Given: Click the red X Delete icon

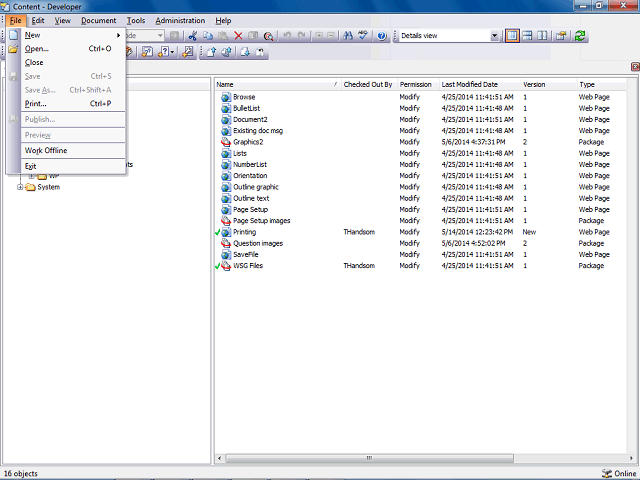Looking at the screenshot, I should coord(238,36).
